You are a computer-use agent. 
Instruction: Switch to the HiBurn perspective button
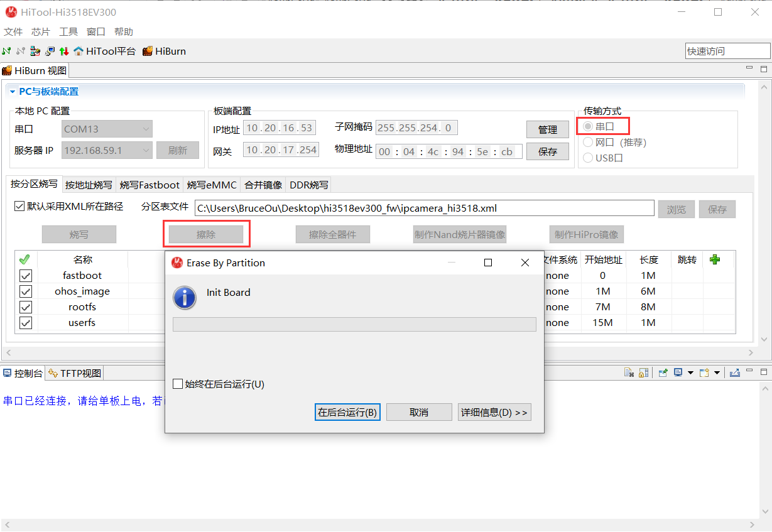tap(164, 51)
